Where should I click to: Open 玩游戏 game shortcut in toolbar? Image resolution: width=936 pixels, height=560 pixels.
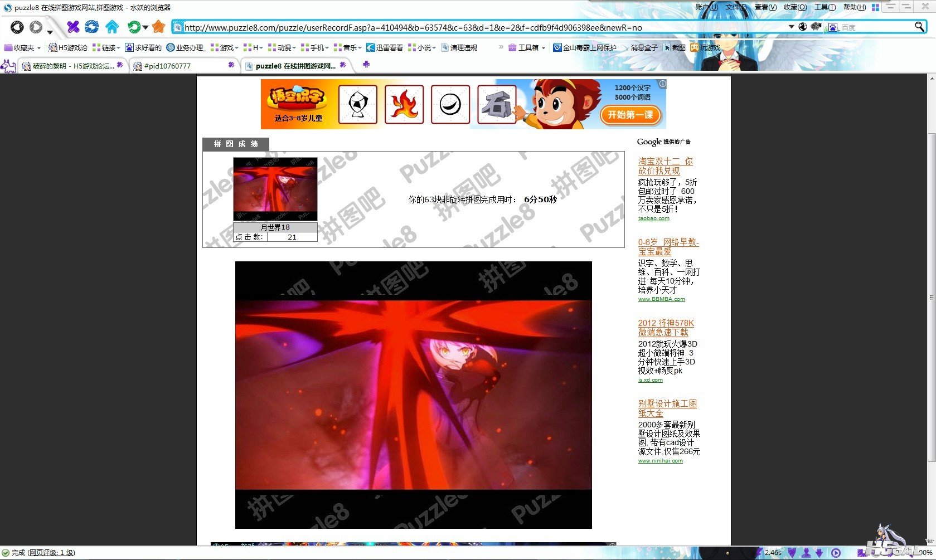(x=705, y=48)
